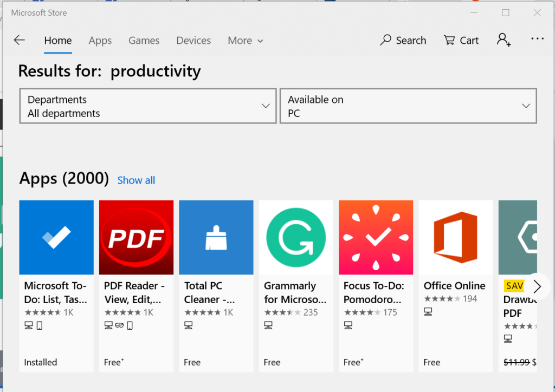Open the three-dot more options menu
Screen dimensions: 555x392
(537, 39)
